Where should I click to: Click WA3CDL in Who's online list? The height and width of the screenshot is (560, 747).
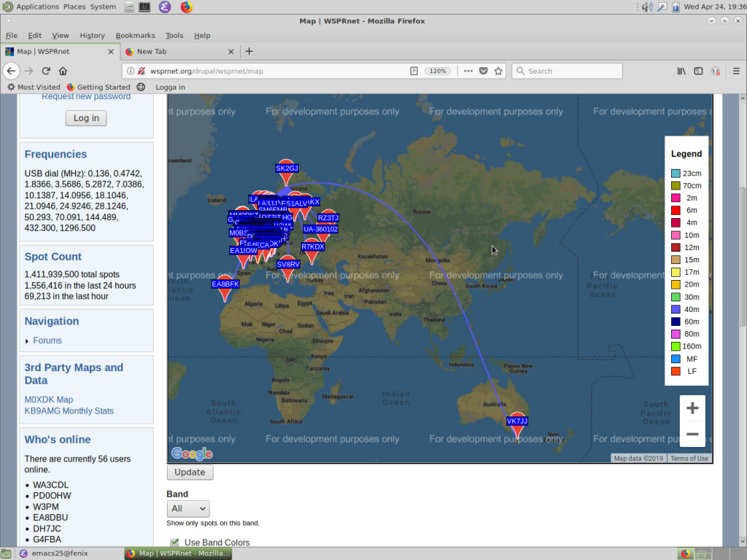pos(50,485)
